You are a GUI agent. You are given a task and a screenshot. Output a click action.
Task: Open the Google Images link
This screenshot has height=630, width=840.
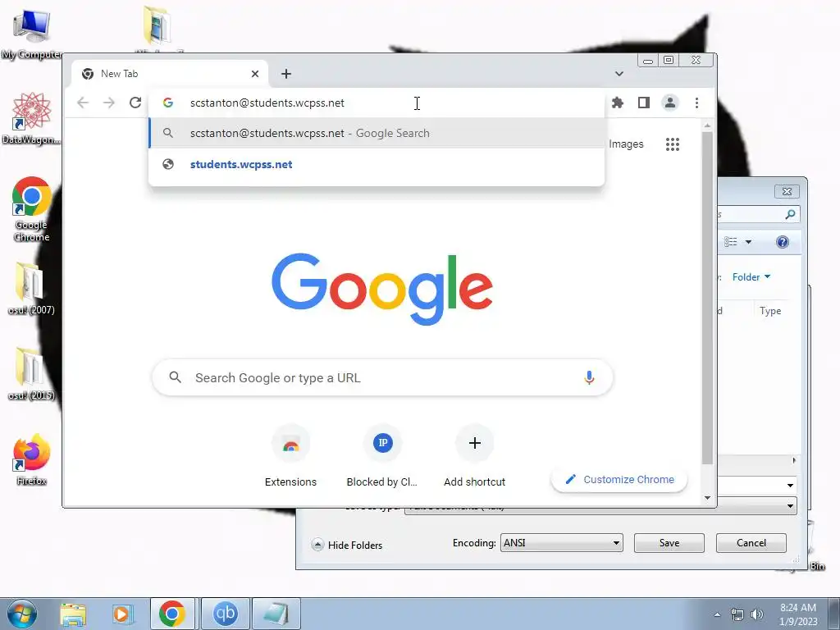[626, 144]
